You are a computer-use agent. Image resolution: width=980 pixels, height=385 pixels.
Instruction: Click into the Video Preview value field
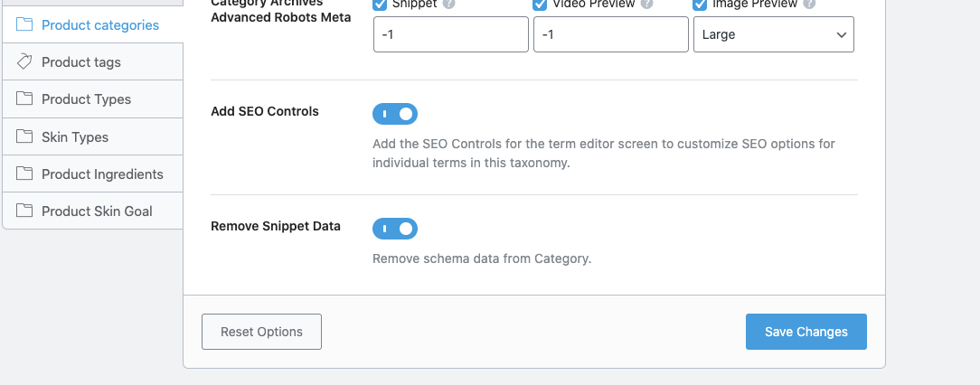(610, 35)
